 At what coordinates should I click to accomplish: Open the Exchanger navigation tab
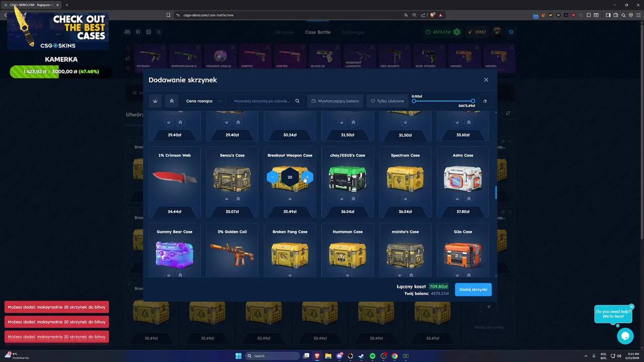(353, 32)
